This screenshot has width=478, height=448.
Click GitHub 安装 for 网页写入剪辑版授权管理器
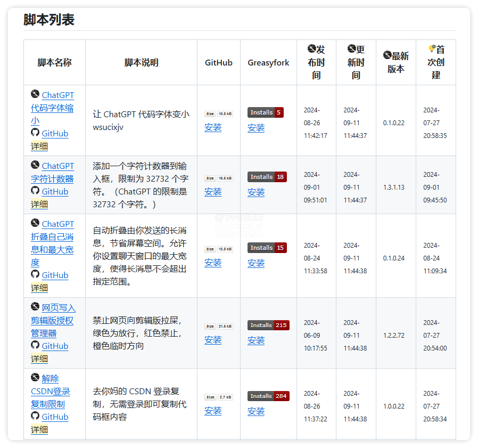coord(213,340)
